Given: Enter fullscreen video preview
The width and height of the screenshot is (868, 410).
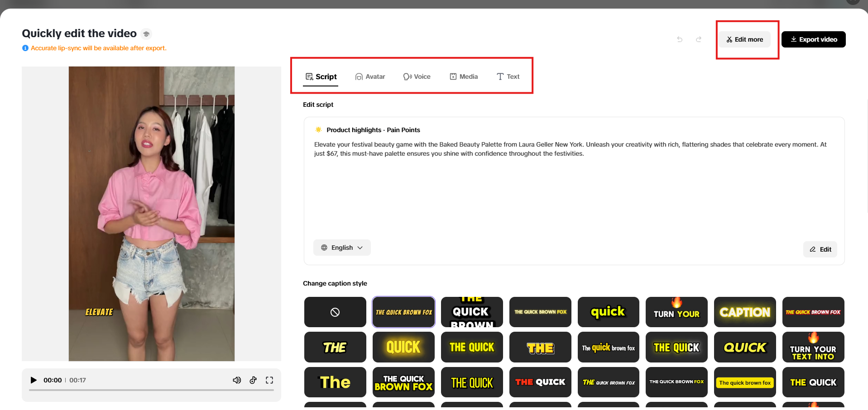Looking at the screenshot, I should 269,380.
